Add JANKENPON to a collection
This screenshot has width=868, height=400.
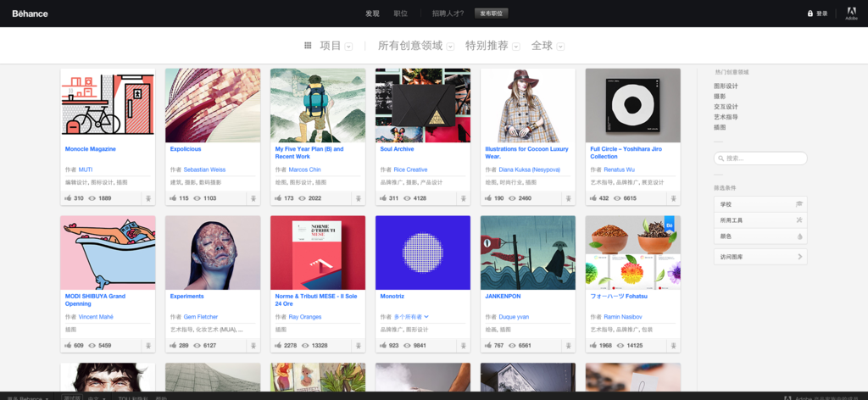click(569, 345)
